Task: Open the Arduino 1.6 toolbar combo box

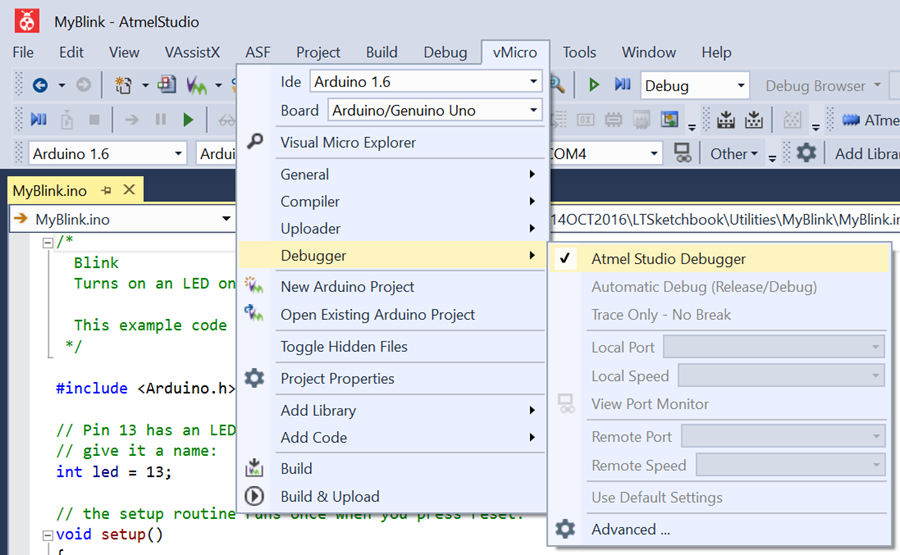Action: pos(107,153)
